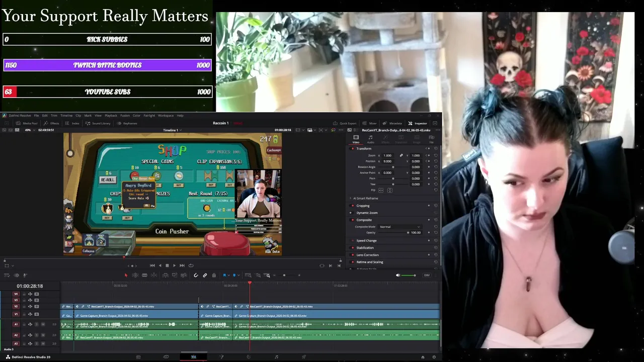Click the Flip horizontal icon
This screenshot has width=644, height=362.
pyautogui.click(x=381, y=190)
